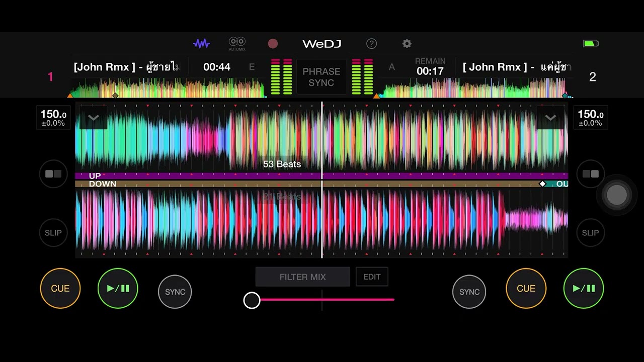Viewport: 644px width, 362px height.
Task: Open the help question mark icon
Action: pos(371,44)
